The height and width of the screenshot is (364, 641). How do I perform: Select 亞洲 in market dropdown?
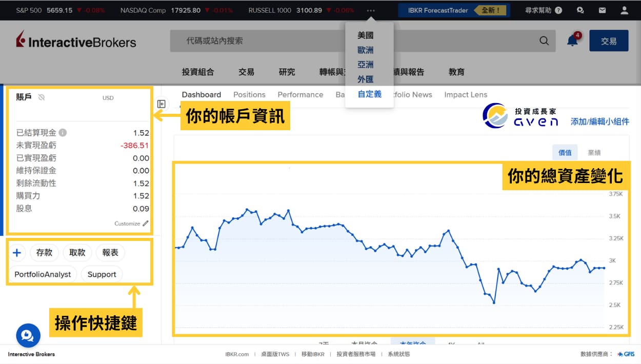366,65
